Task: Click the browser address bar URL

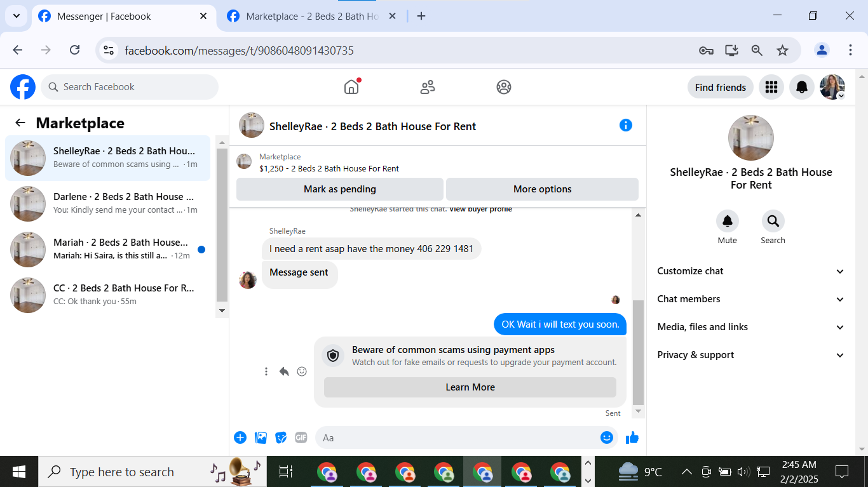Action: click(239, 50)
